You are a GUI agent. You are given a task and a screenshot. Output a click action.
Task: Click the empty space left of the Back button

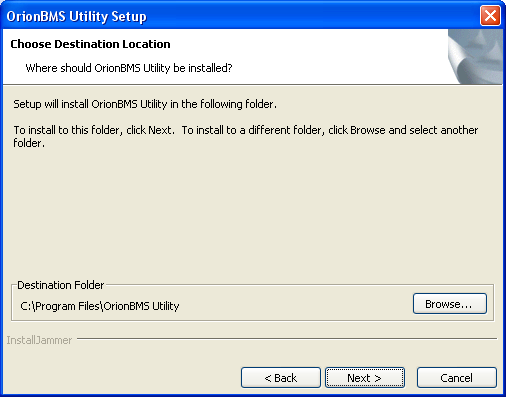point(122,378)
